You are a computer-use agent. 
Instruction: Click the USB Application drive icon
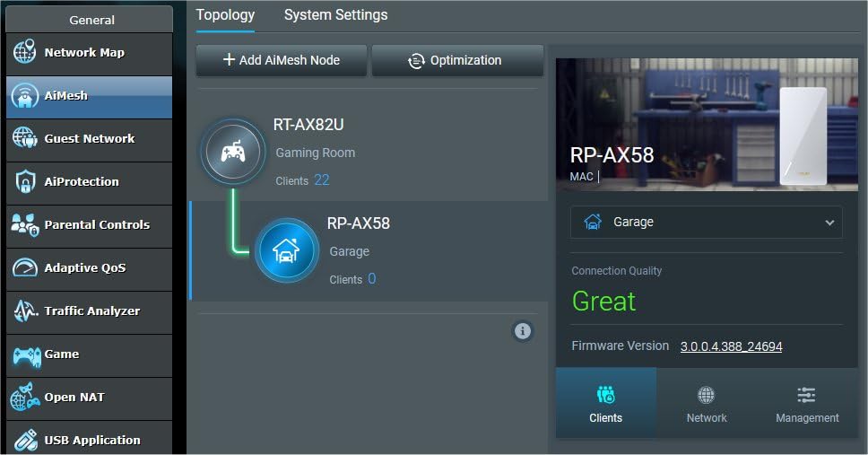point(25,440)
